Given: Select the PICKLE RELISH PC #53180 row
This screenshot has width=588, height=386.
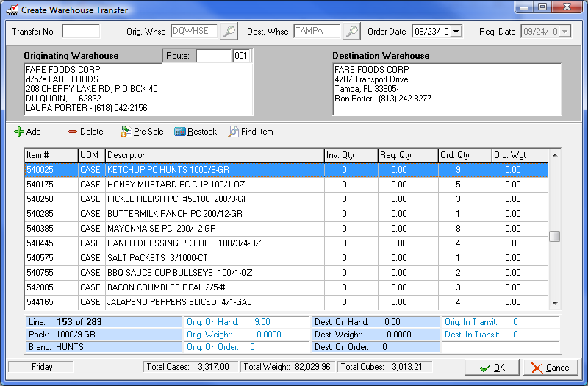Looking at the screenshot, I should [287, 199].
